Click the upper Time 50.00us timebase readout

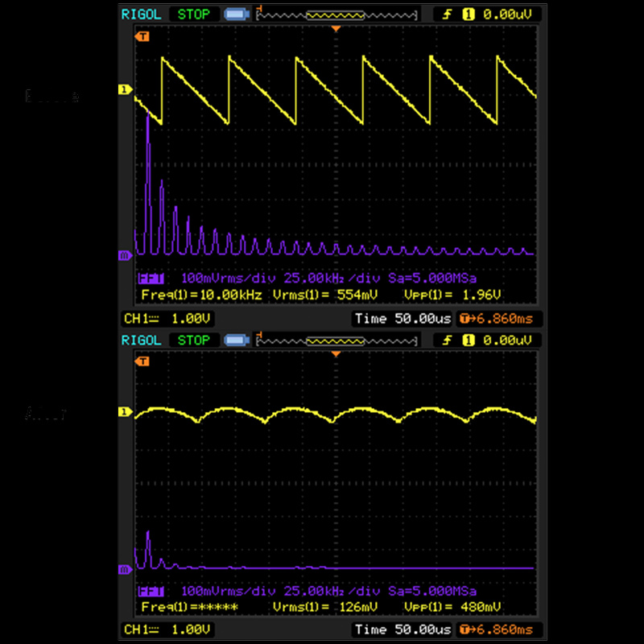click(402, 318)
